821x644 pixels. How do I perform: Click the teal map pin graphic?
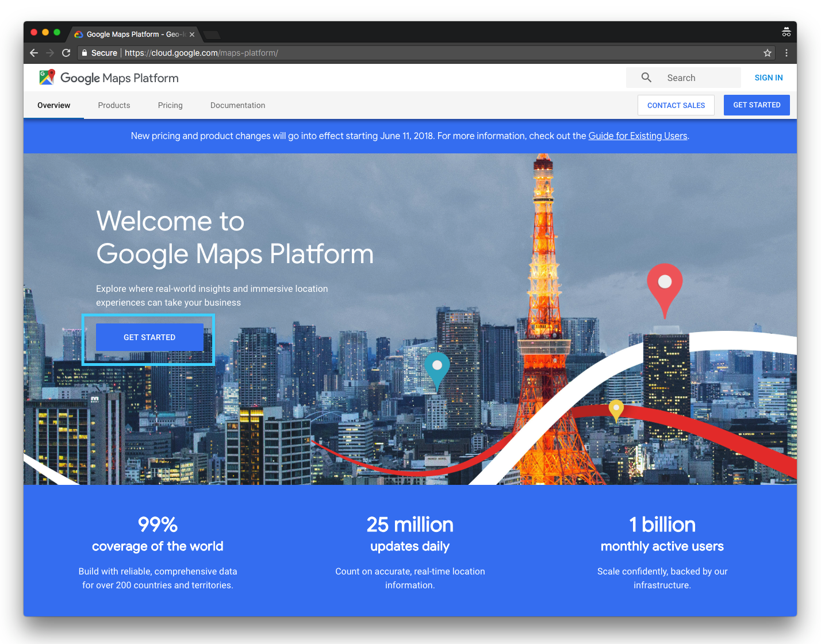[x=437, y=372]
